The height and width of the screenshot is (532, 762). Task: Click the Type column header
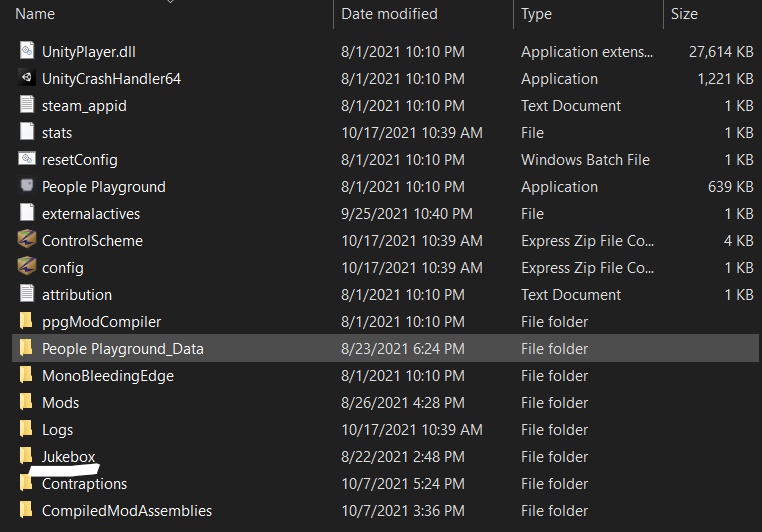[x=536, y=14]
